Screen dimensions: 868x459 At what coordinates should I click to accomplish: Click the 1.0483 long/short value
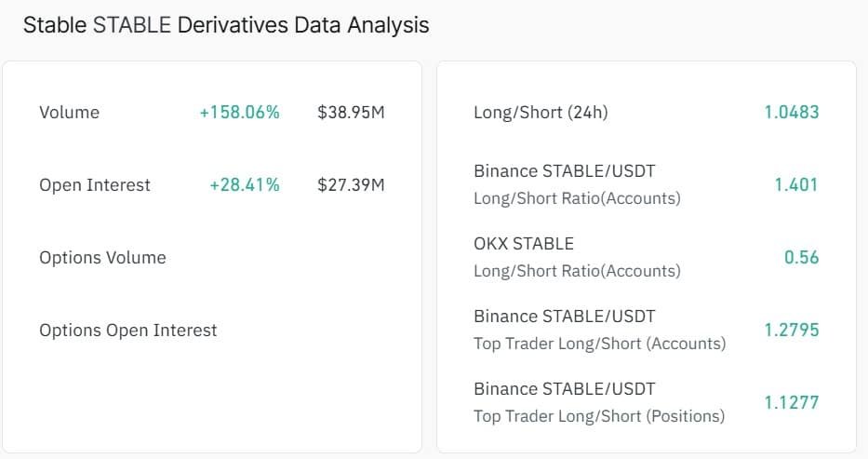coord(792,113)
